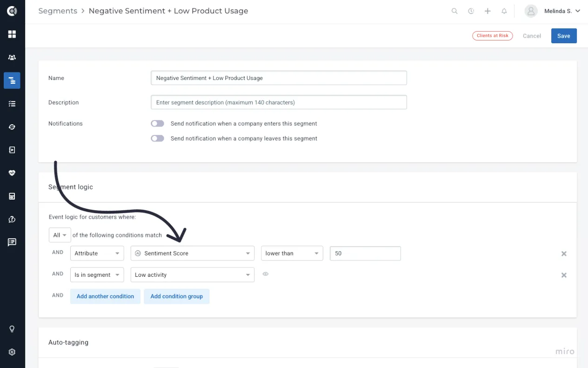Click Add another condition button
The height and width of the screenshot is (368, 588).
click(x=105, y=296)
